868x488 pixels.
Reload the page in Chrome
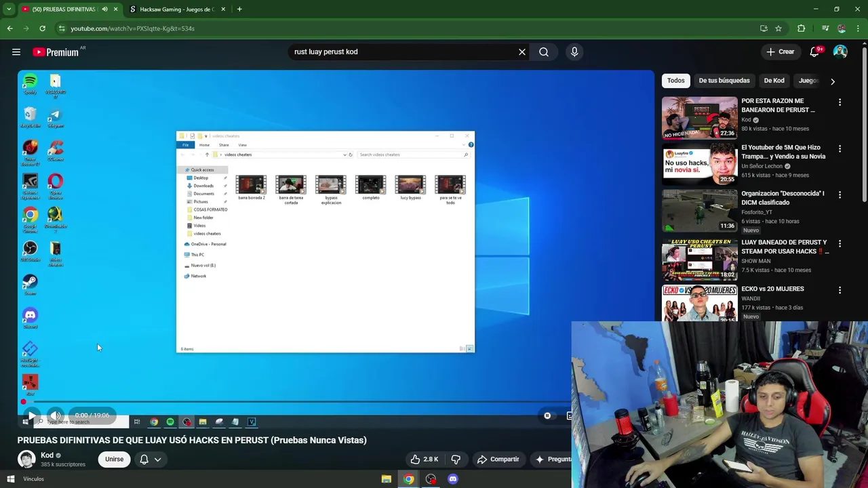(42, 28)
